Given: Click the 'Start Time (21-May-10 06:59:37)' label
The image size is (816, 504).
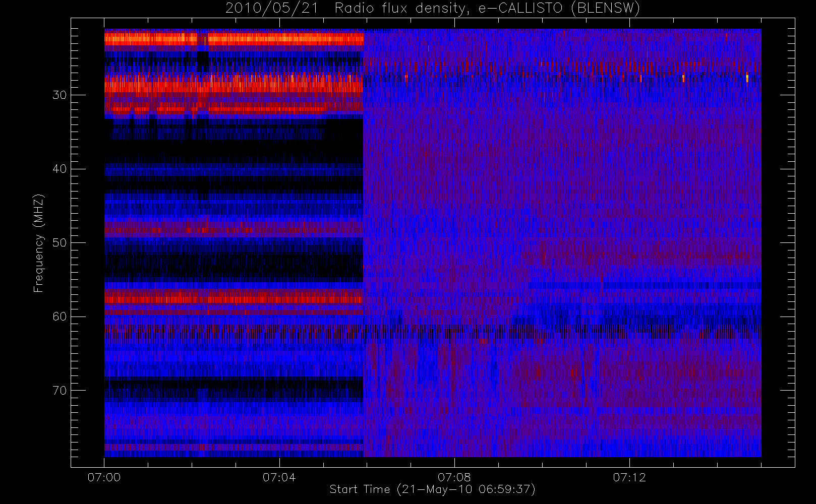Looking at the screenshot, I should [432, 489].
